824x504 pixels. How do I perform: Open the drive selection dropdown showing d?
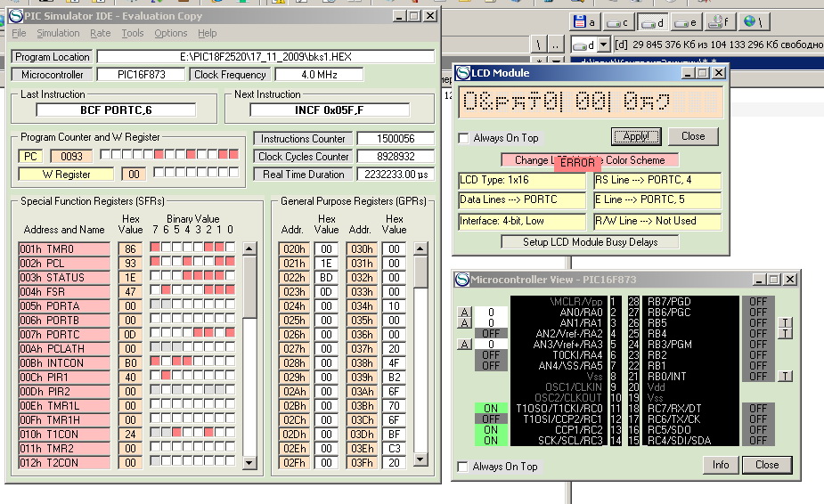pyautogui.click(x=604, y=45)
